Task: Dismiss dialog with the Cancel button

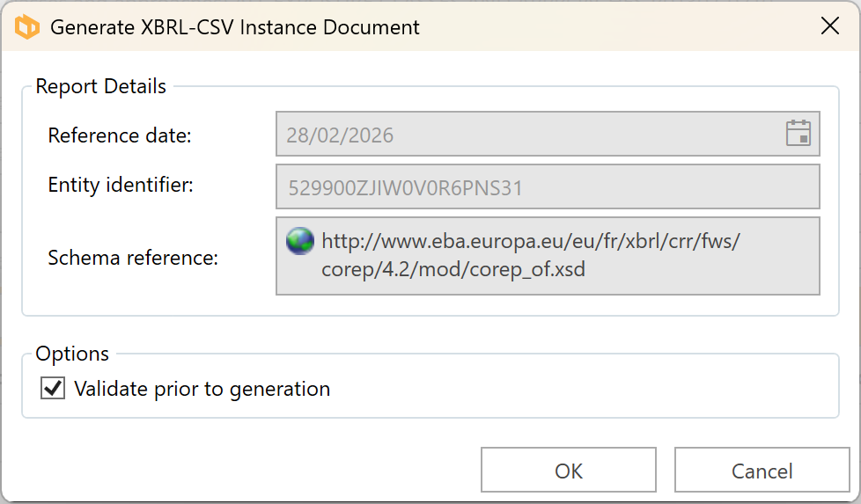Action: tap(762, 470)
